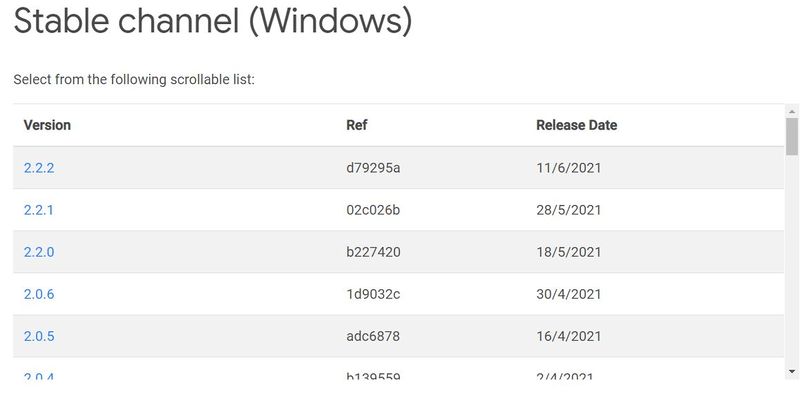Image resolution: width=800 pixels, height=394 pixels.
Task: Open version 2.0.6 download link
Action: [x=39, y=294]
